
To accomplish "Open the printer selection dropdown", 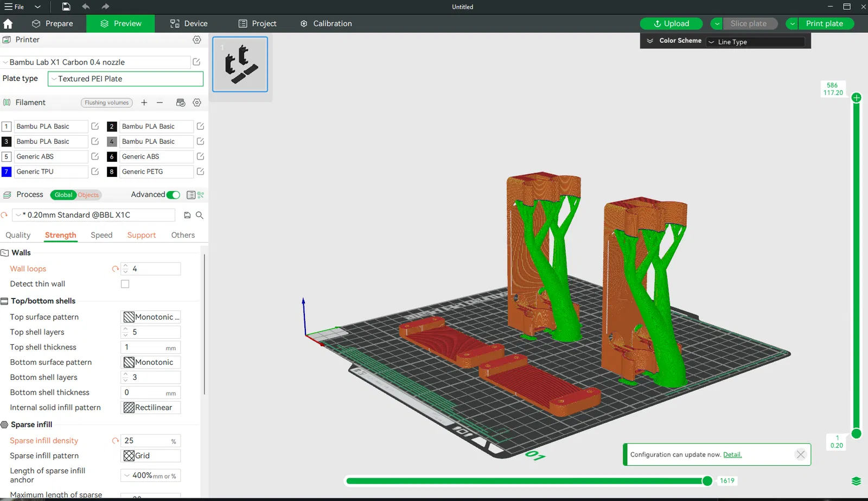I will (x=95, y=62).
